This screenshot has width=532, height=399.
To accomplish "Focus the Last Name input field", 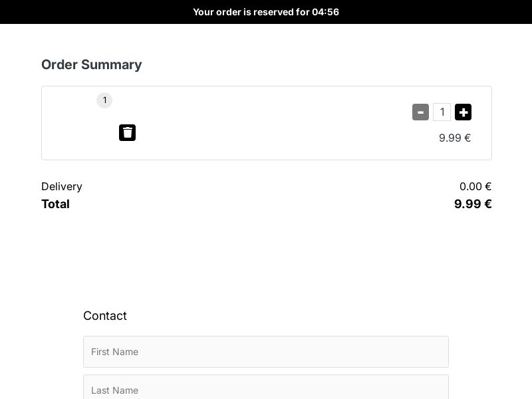I will [x=266, y=387].
